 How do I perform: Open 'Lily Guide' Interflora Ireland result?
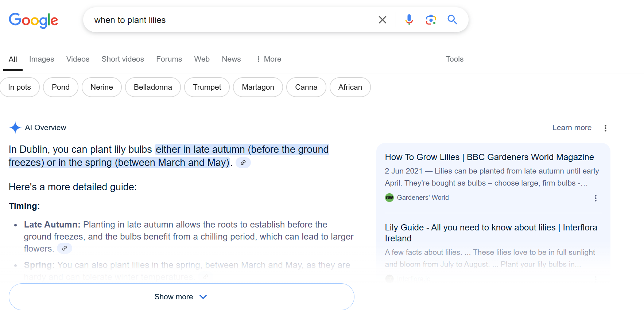491,233
